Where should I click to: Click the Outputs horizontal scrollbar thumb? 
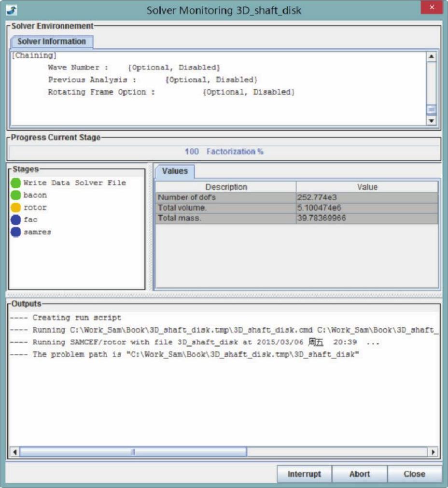coord(133,452)
